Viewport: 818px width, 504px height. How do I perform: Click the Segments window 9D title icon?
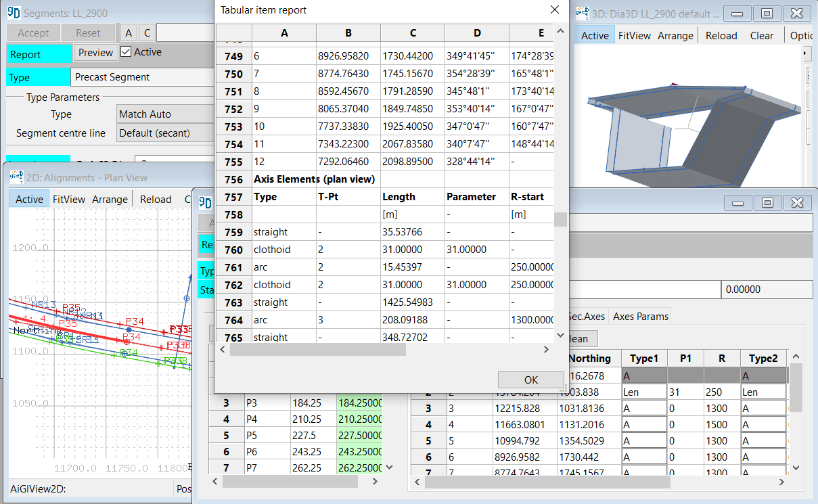tap(14, 14)
